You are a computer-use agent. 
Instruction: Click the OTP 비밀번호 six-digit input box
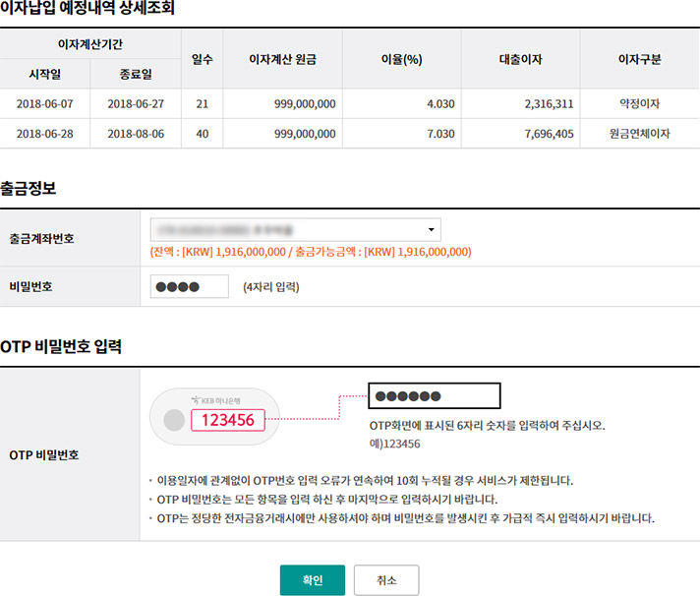point(434,395)
